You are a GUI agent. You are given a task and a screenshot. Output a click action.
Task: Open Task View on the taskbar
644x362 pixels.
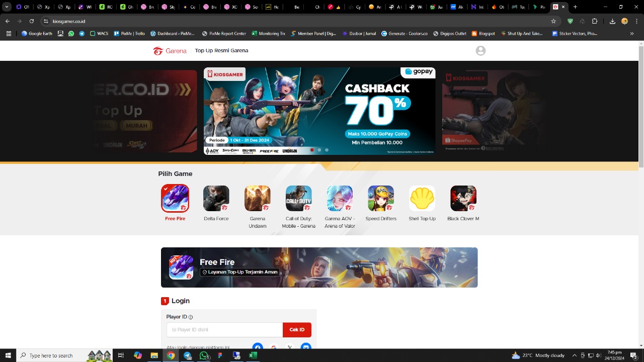click(121, 355)
